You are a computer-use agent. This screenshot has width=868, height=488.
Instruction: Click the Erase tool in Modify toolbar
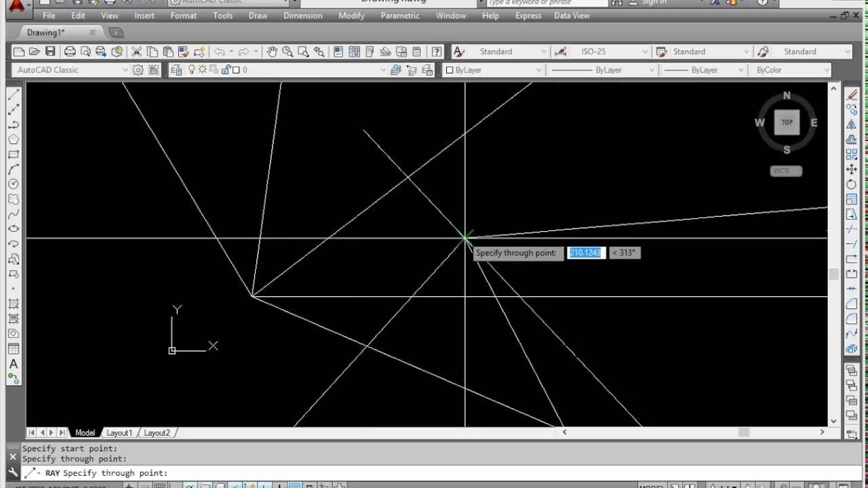[852, 95]
